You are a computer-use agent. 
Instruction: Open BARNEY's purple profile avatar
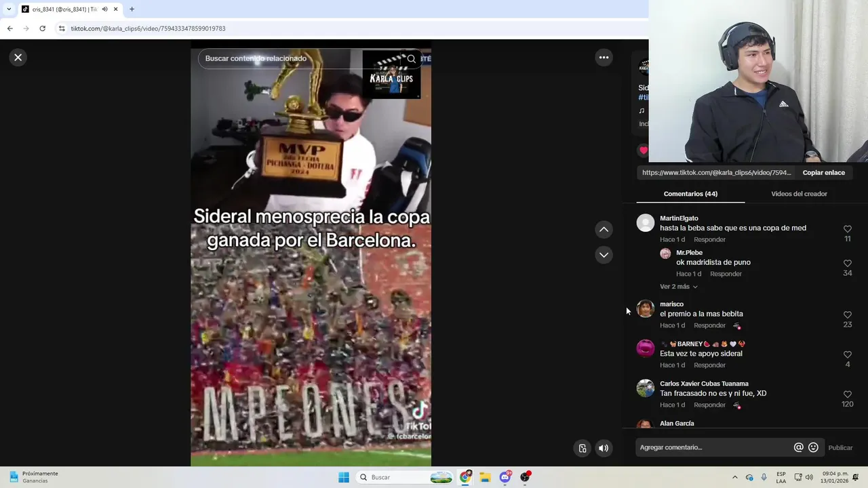pyautogui.click(x=646, y=348)
